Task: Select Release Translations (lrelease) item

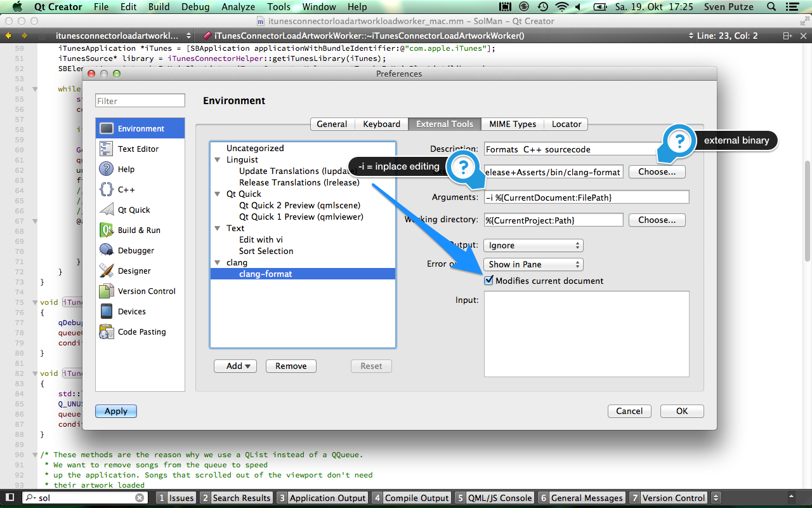Action: 299,182
